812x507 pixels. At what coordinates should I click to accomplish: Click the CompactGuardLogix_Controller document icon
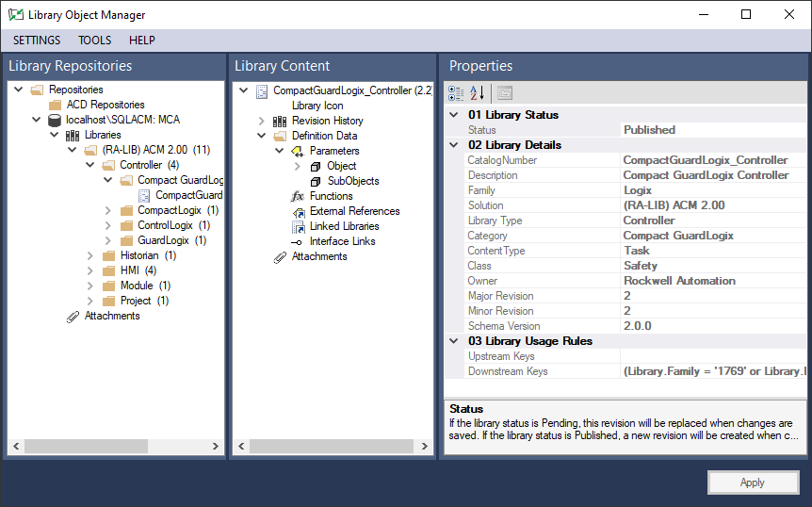(x=262, y=91)
